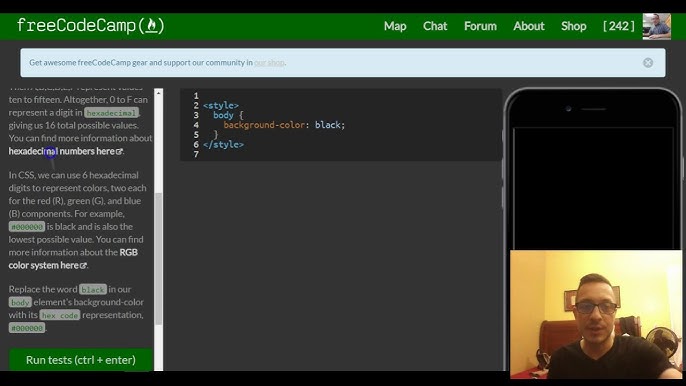The width and height of the screenshot is (686, 386).
Task: Open the Chat menu item
Action: coord(435,26)
